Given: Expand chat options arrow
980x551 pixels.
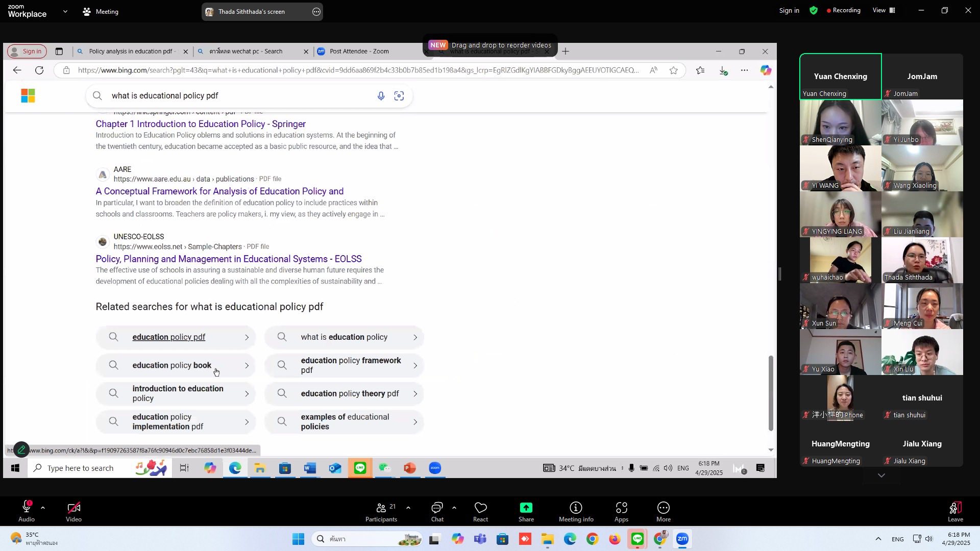Looking at the screenshot, I should (x=454, y=508).
